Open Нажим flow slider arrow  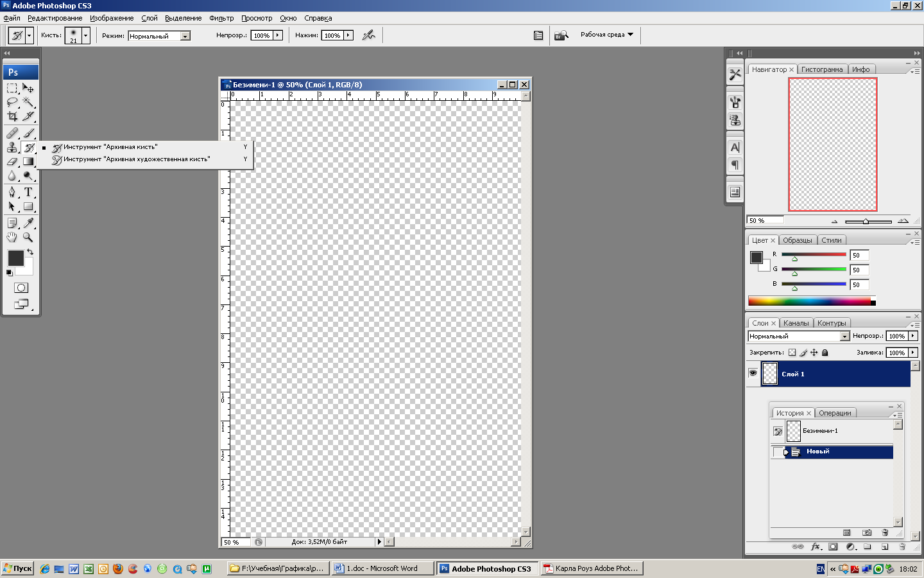click(x=348, y=35)
